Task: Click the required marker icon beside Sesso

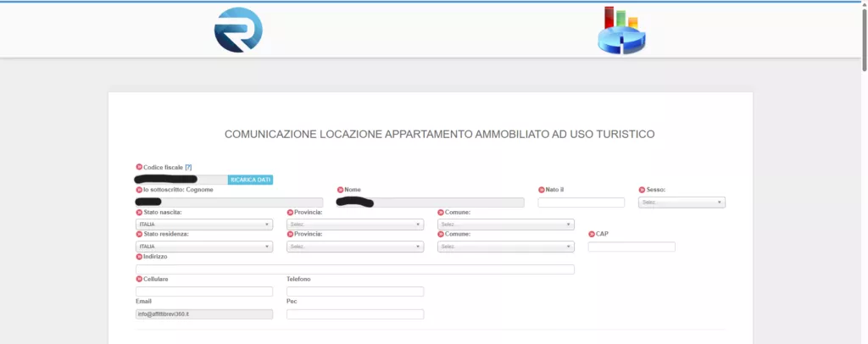Action: click(x=643, y=190)
